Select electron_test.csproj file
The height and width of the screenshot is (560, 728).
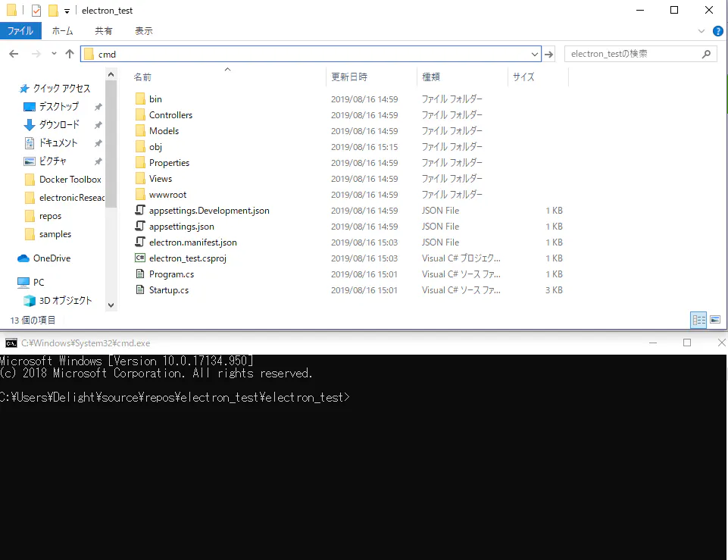188,258
